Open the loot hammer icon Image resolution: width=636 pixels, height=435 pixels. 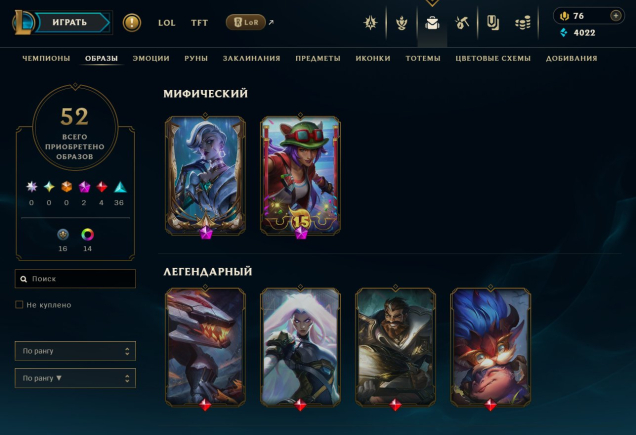462,23
